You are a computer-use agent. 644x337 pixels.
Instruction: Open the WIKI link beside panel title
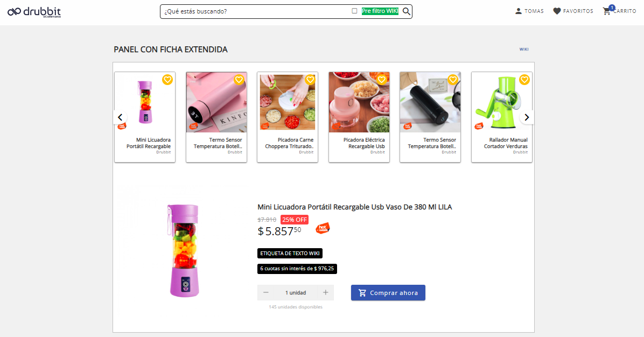524,50
